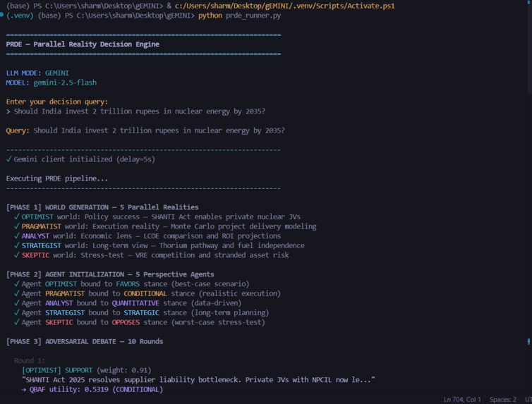Click the 'OPTIMIST world: Policy success' line
The width and height of the screenshot is (532, 404).
[x=157, y=216]
